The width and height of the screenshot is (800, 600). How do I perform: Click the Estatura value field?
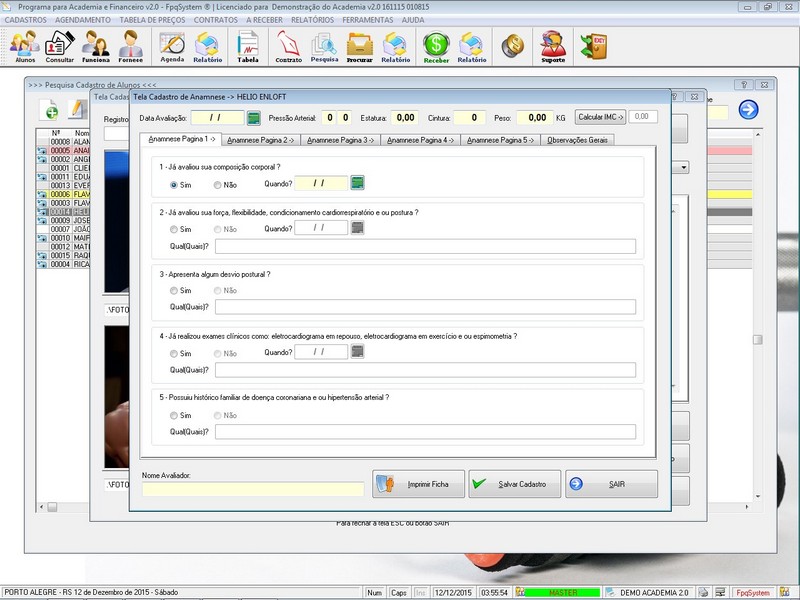[x=405, y=118]
